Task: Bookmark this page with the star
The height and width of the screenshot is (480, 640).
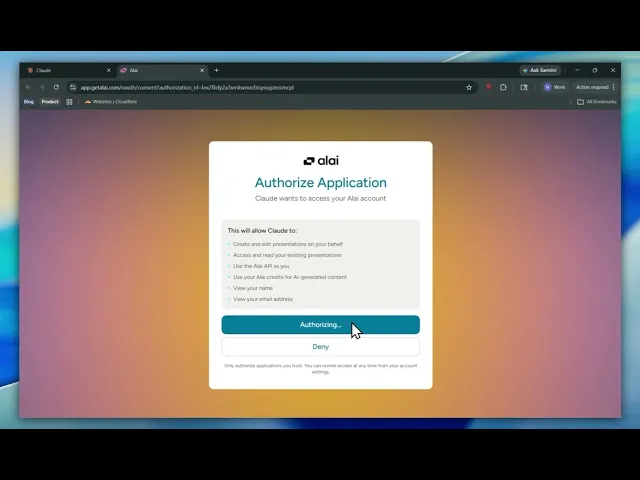Action: (x=469, y=87)
